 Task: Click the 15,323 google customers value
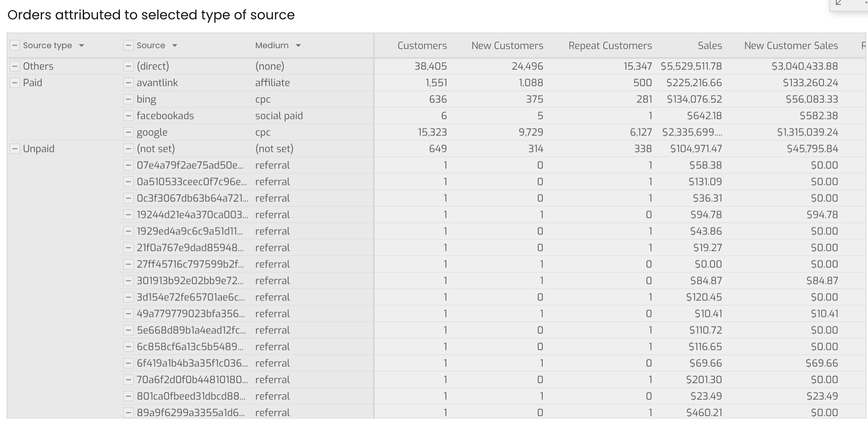pyautogui.click(x=432, y=132)
